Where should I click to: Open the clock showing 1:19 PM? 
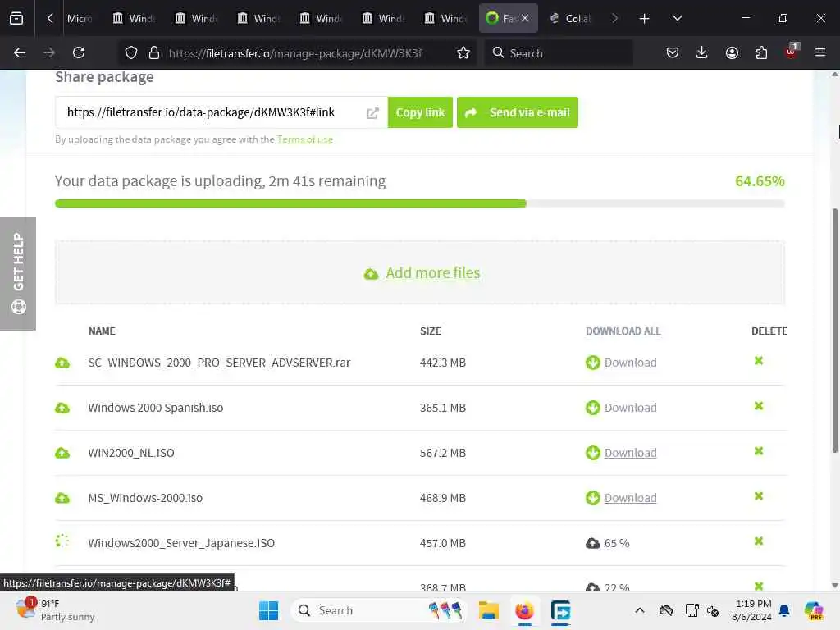pos(752,610)
